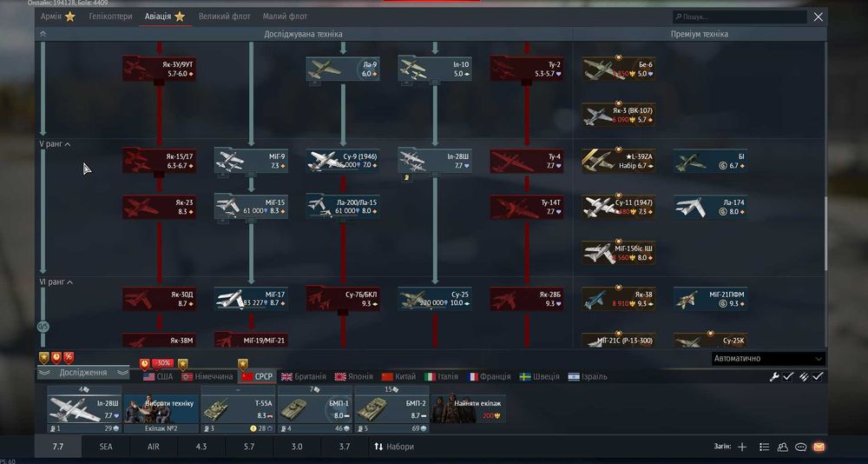Screen dimensions: 868x464
Task: Open the МіГ-15біс ІШ premium card
Action: point(618,253)
